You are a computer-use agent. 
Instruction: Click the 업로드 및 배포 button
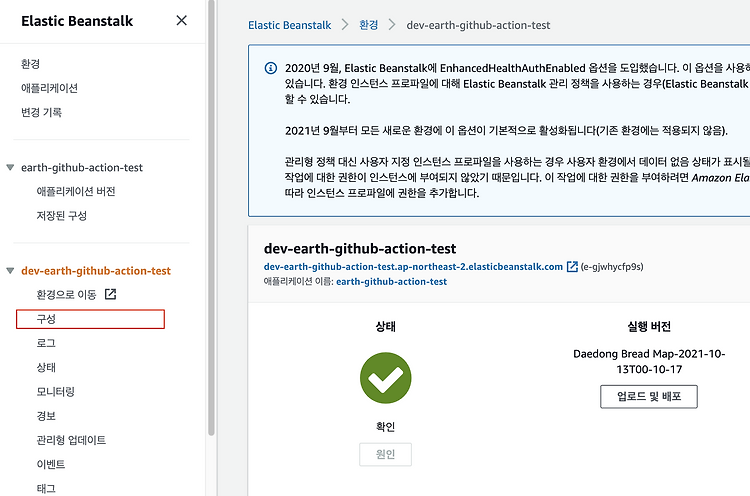pyautogui.click(x=649, y=397)
